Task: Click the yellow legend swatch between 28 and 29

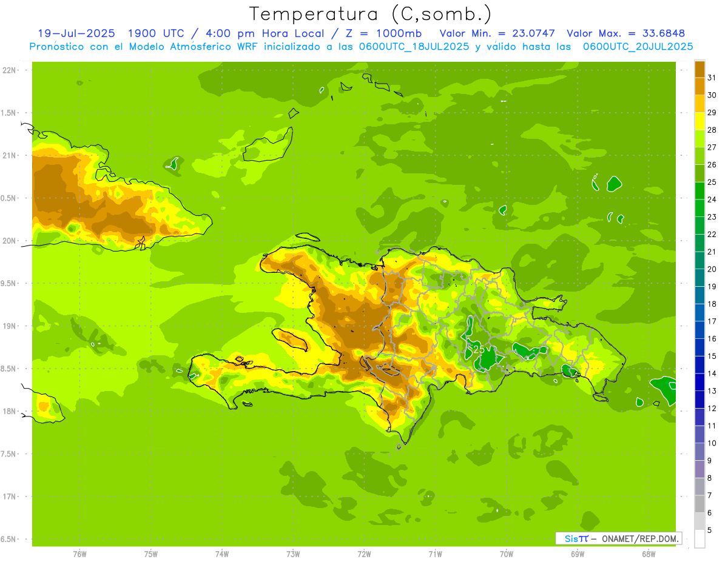Action: tap(699, 121)
